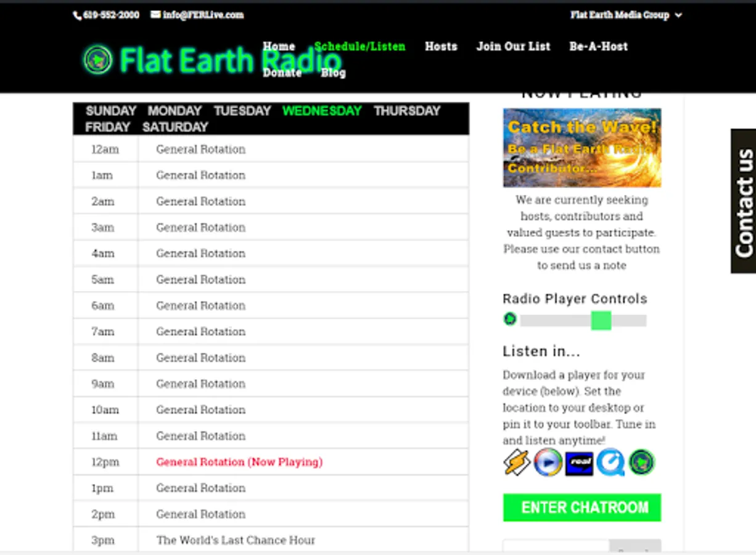Click the 1am General Rotation row

[x=271, y=175]
